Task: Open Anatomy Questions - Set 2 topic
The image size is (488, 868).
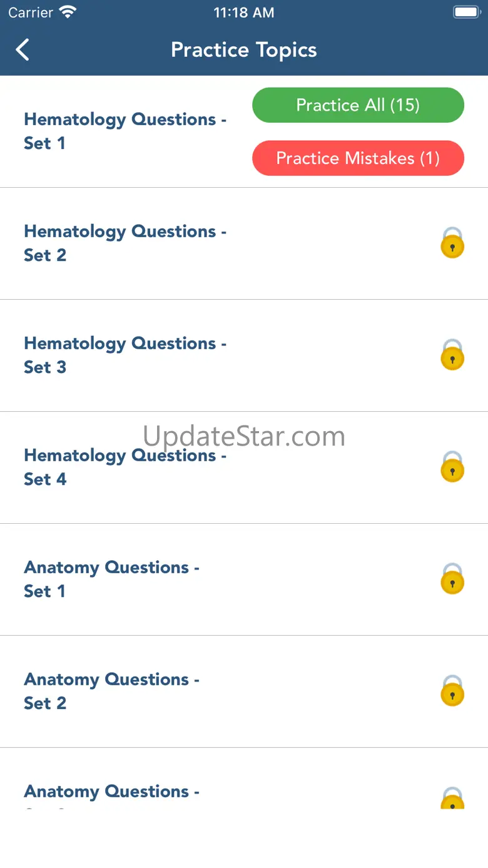Action: [x=111, y=691]
